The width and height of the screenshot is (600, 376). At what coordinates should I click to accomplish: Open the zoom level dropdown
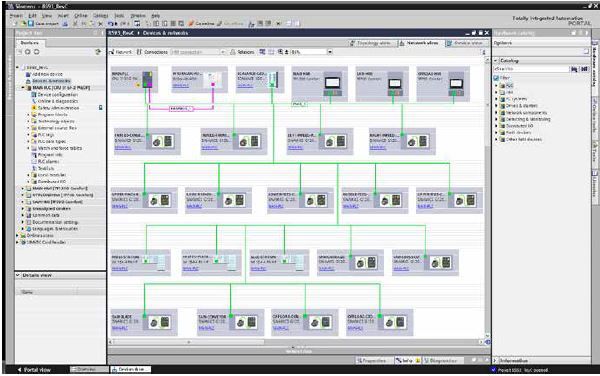(329, 52)
